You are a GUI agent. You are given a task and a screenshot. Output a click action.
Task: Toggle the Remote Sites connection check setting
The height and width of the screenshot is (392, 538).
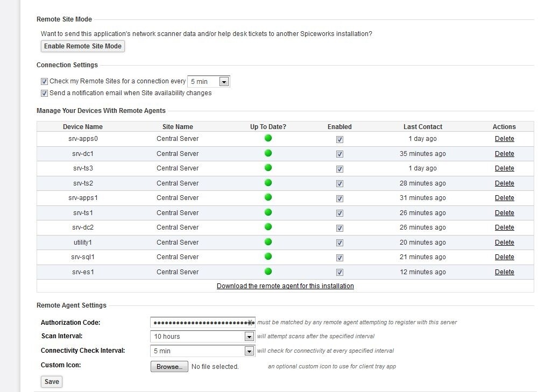pyautogui.click(x=44, y=81)
